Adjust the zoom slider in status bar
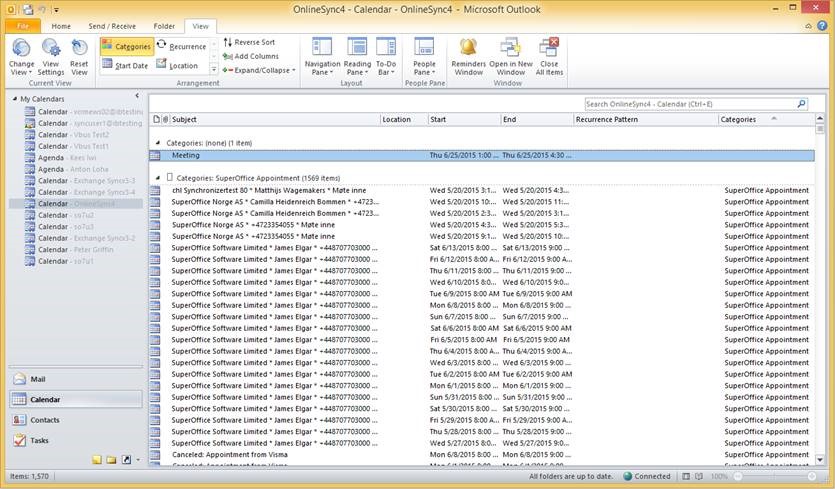Image resolution: width=835 pixels, height=489 pixels. click(775, 476)
